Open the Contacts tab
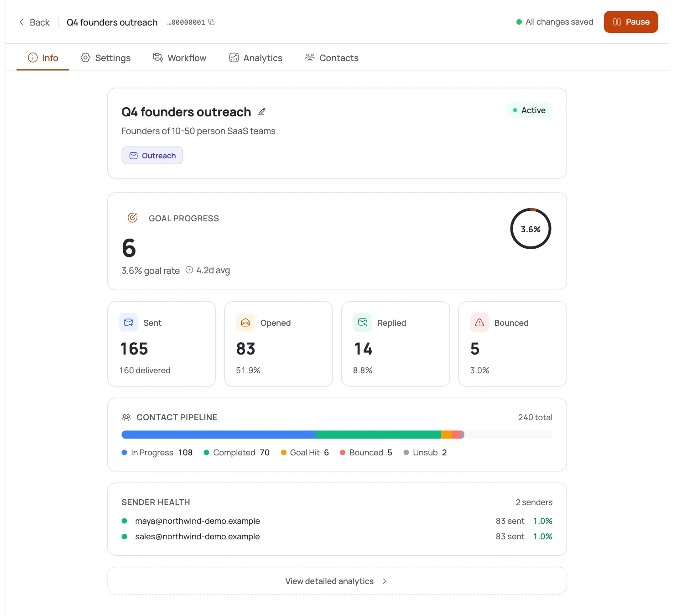The width and height of the screenshot is (677, 616). [332, 58]
